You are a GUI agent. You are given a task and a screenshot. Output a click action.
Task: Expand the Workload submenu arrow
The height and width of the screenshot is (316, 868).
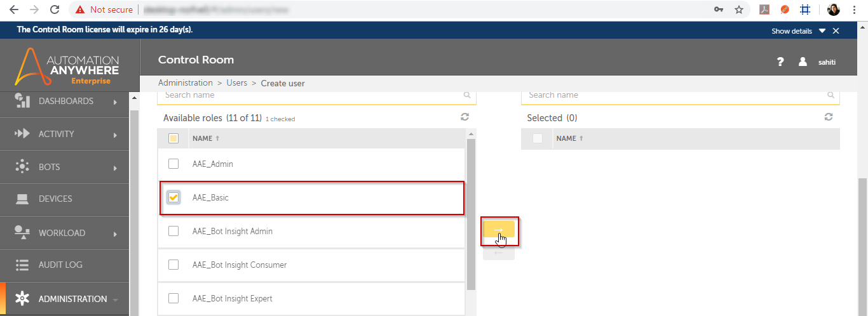point(116,234)
